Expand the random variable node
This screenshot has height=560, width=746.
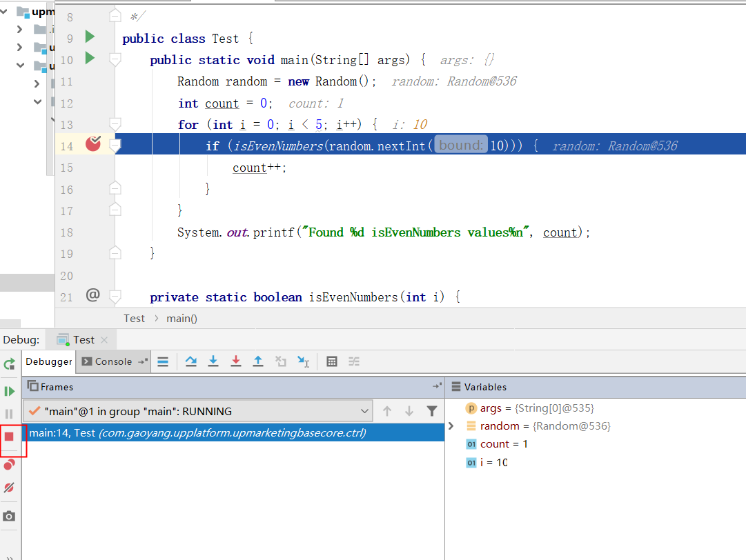(451, 426)
